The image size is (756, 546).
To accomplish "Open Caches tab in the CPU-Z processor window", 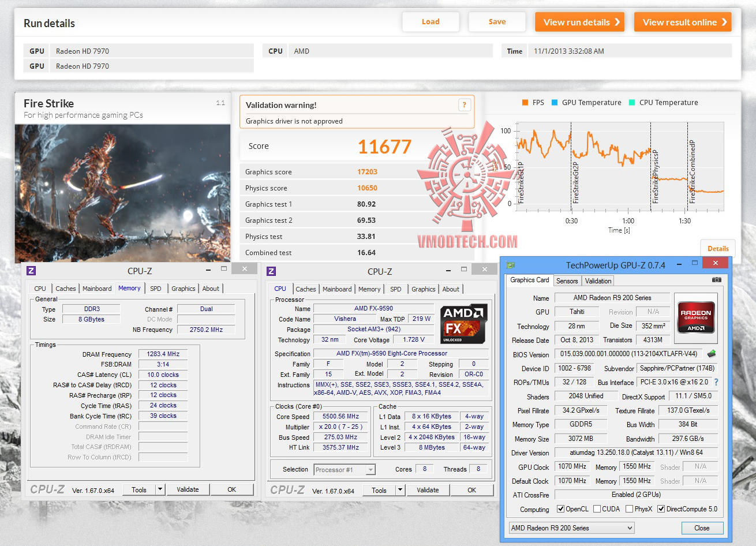I will [x=306, y=289].
